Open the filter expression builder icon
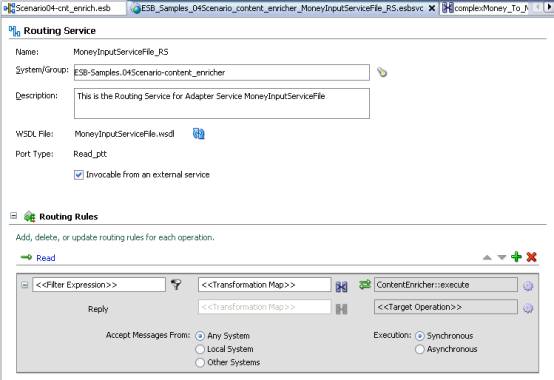Image resolution: width=554 pixels, height=380 pixels. (x=176, y=284)
